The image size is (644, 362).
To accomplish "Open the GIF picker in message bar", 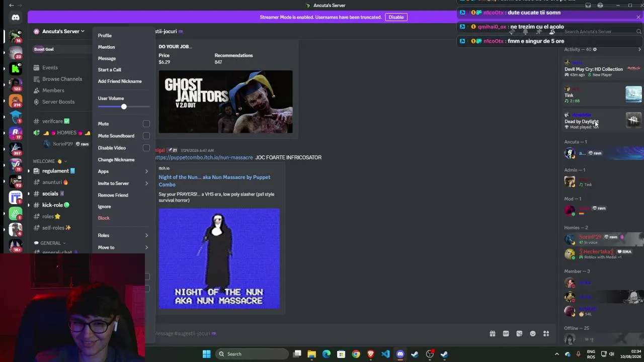I will tap(506, 333).
